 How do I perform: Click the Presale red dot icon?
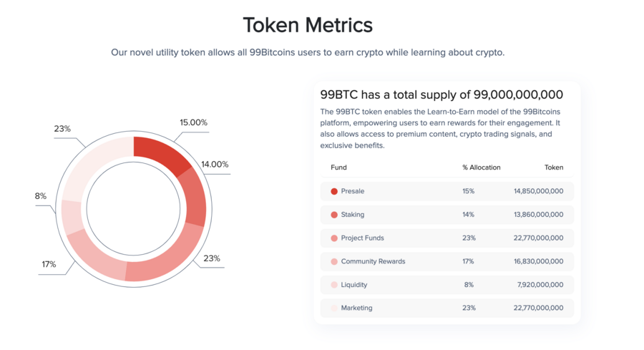click(334, 191)
